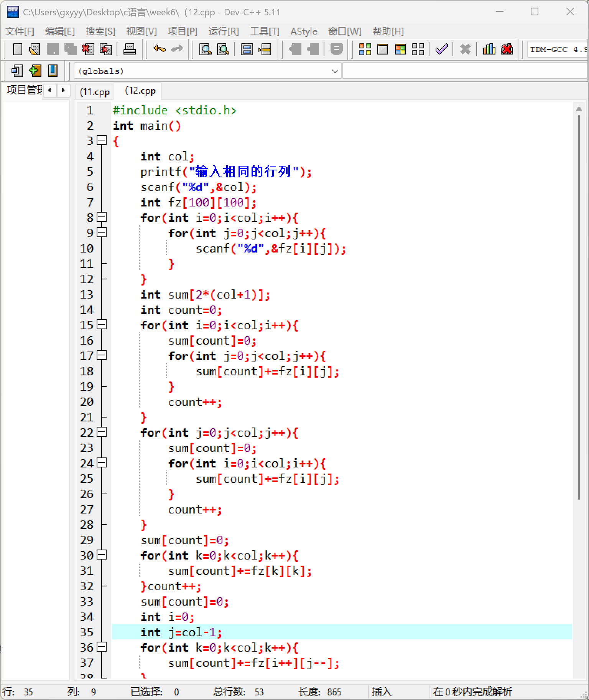Open the 搜索[S] menu
Viewport: 589px width, 700px height.
[100, 31]
